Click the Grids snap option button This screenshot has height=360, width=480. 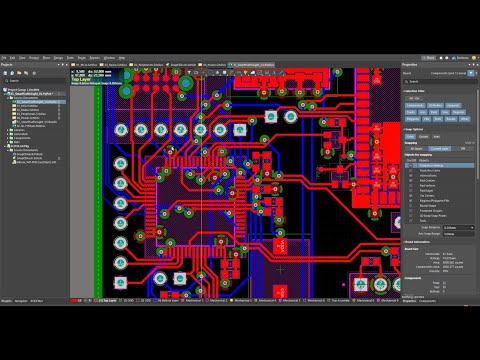tap(410, 137)
